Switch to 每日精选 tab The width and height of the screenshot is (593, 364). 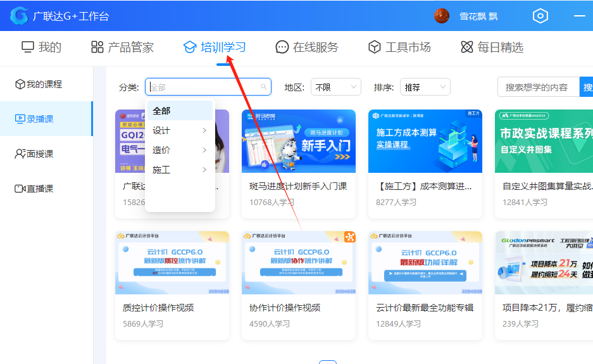tap(492, 47)
